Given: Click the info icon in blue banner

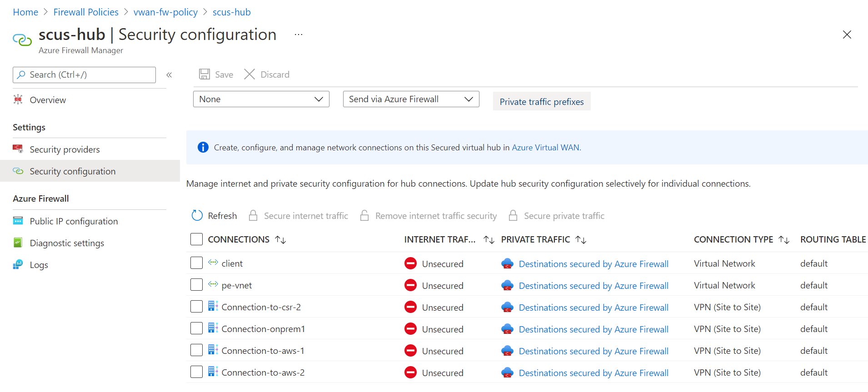Looking at the screenshot, I should click(x=203, y=148).
